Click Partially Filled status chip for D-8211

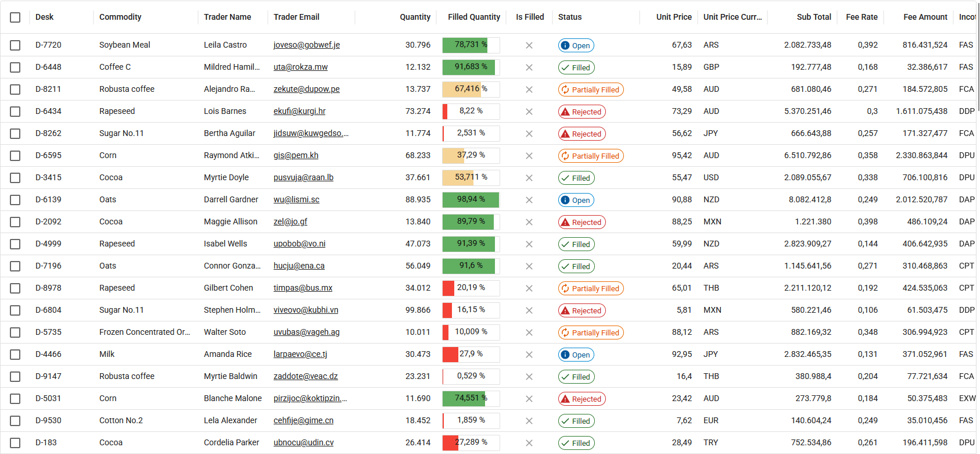(591, 90)
